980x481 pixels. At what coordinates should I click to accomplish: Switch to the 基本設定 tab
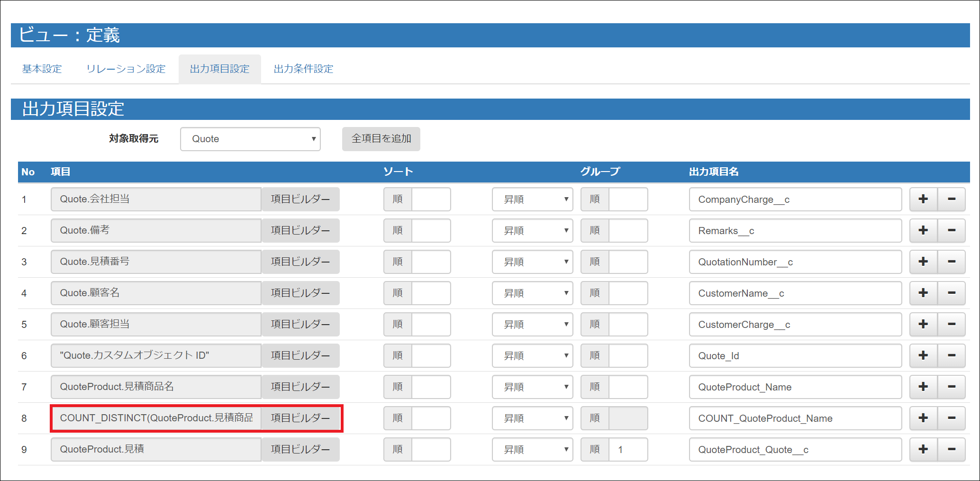pyautogui.click(x=41, y=68)
